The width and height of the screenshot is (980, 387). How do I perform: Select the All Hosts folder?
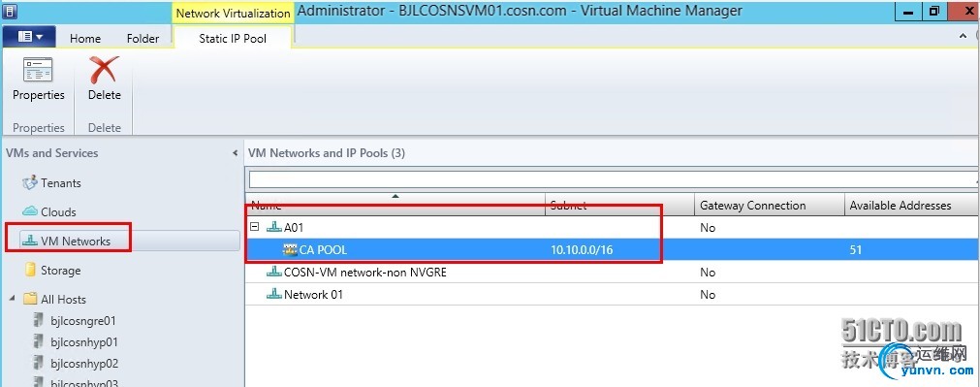63,300
